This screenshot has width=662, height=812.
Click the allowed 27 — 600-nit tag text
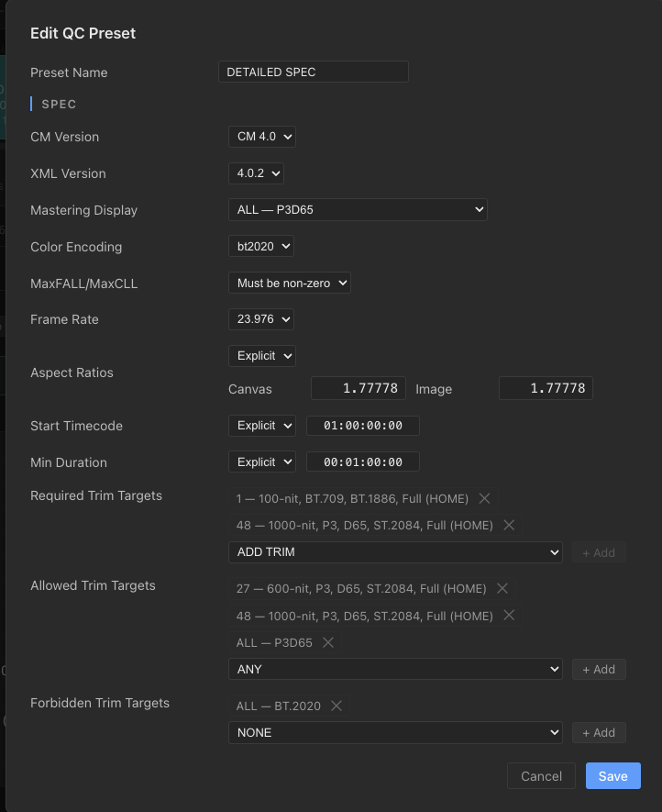coord(361,589)
